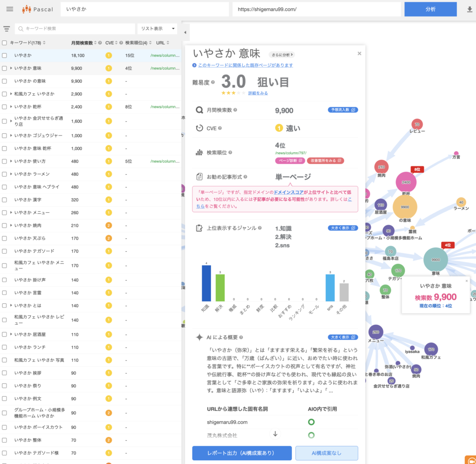The image size is (476, 464).
Task: Click レポート出力 (AI構成案あり) button
Action: coord(242,453)
